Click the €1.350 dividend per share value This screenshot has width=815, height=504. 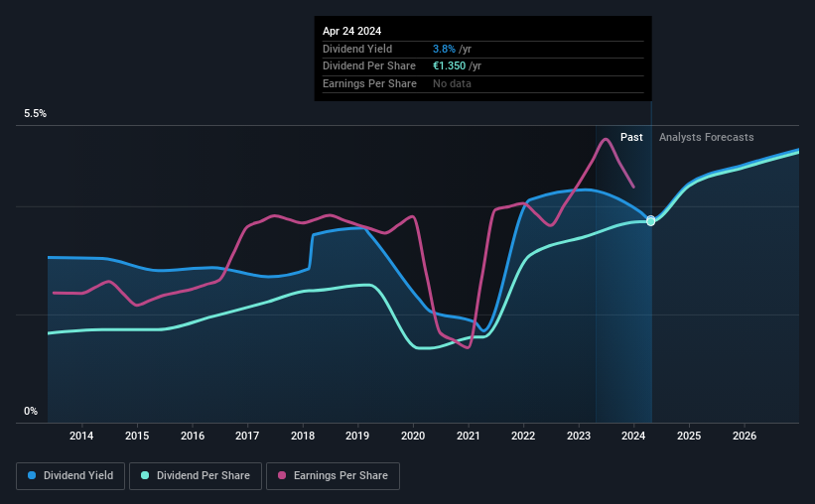coord(449,66)
